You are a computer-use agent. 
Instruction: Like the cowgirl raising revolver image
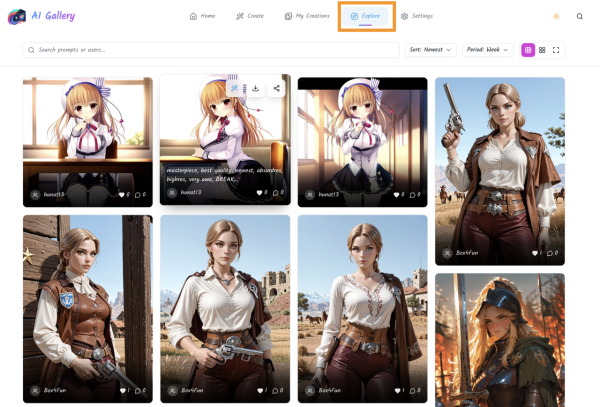click(x=537, y=253)
